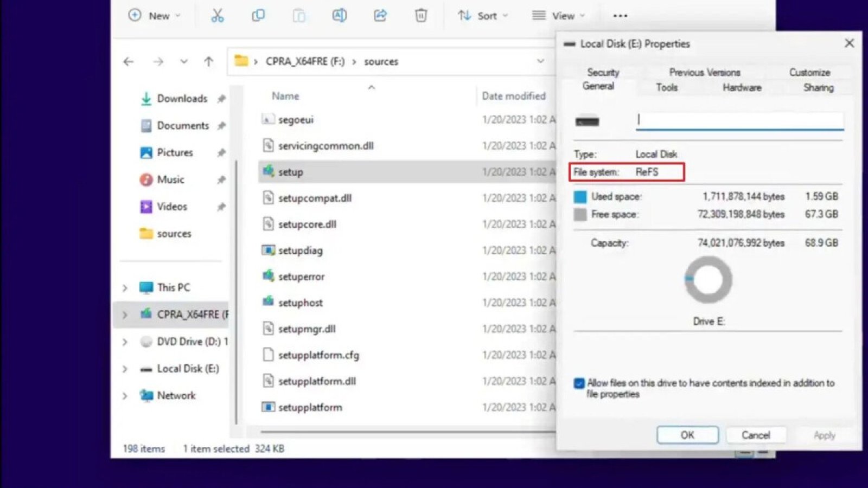
Task: Toggle the index files on drive checkbox
Action: click(579, 383)
